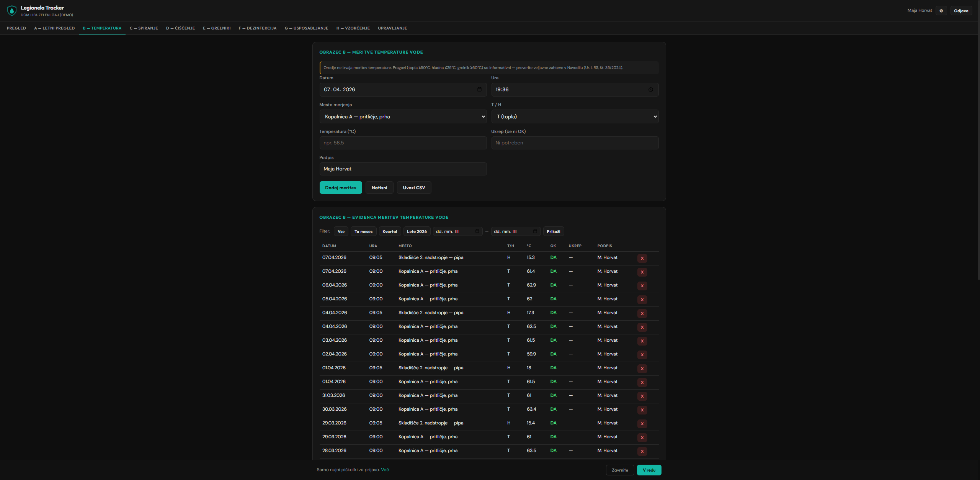This screenshot has width=980, height=480.
Task: Select B — Temperatura tab
Action: click(x=102, y=28)
